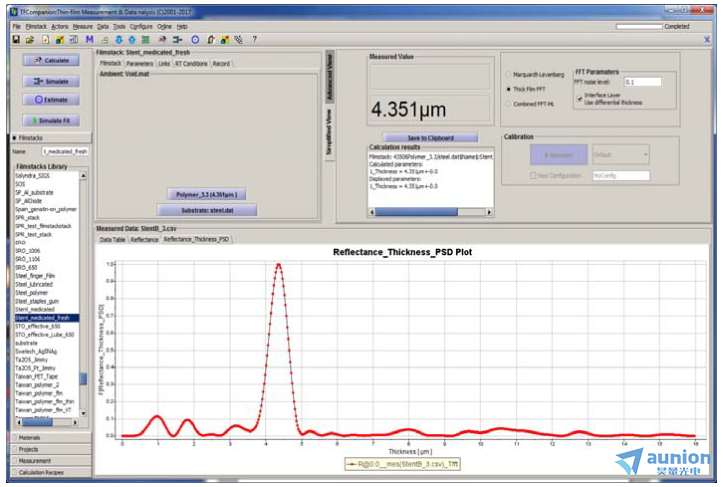Collapse the Filmstacks panel header
This screenshot has height=487, width=723.
(51, 137)
